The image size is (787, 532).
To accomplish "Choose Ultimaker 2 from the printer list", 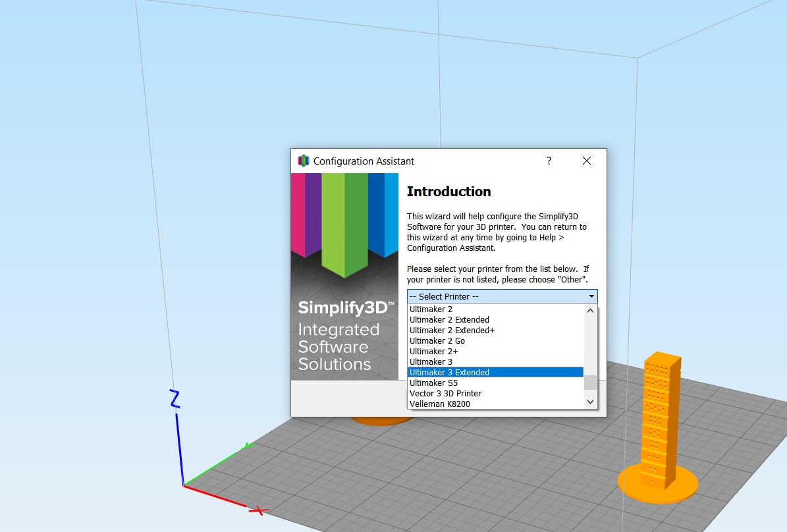I will pyautogui.click(x=495, y=309).
